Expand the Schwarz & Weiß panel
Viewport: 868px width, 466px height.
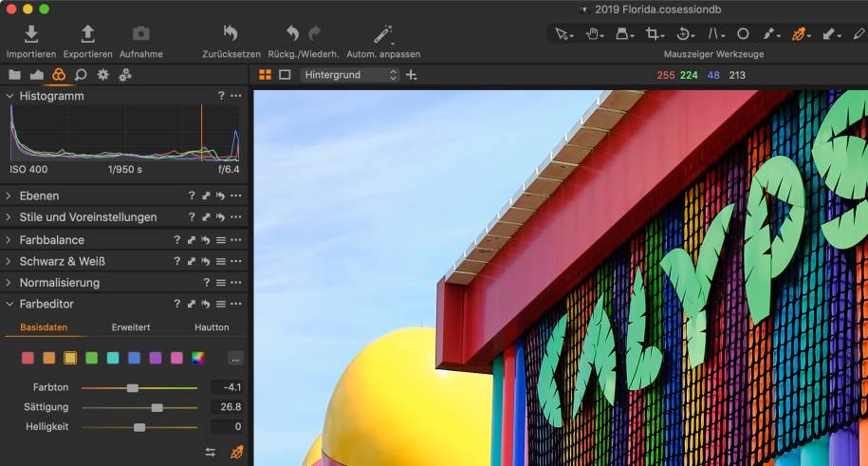pyautogui.click(x=9, y=262)
